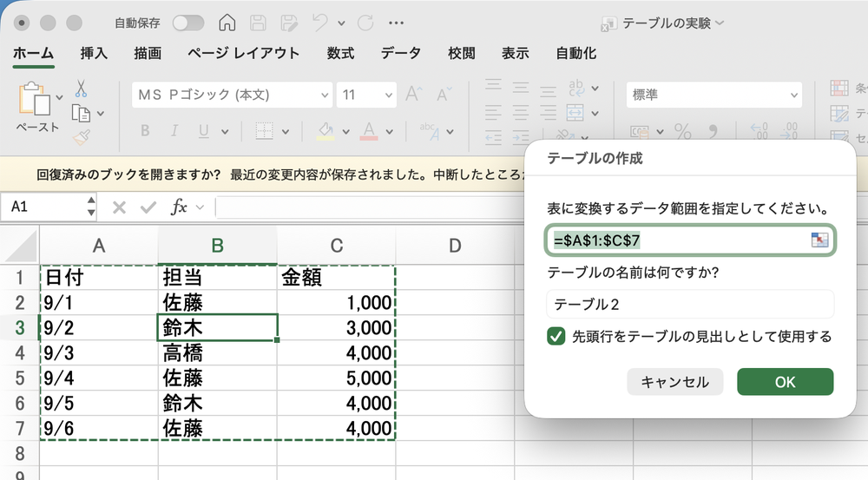
Task: Click the Percent style icon
Action: pyautogui.click(x=682, y=132)
